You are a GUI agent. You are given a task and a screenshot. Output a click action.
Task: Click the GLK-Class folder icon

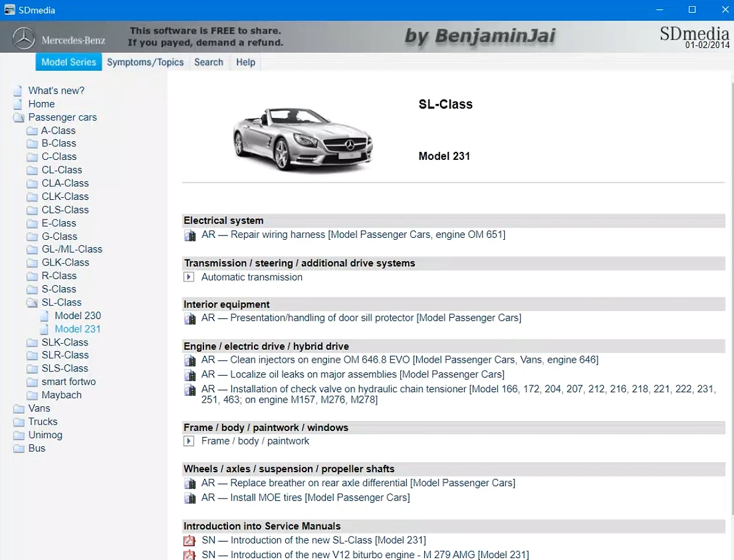pyautogui.click(x=32, y=262)
